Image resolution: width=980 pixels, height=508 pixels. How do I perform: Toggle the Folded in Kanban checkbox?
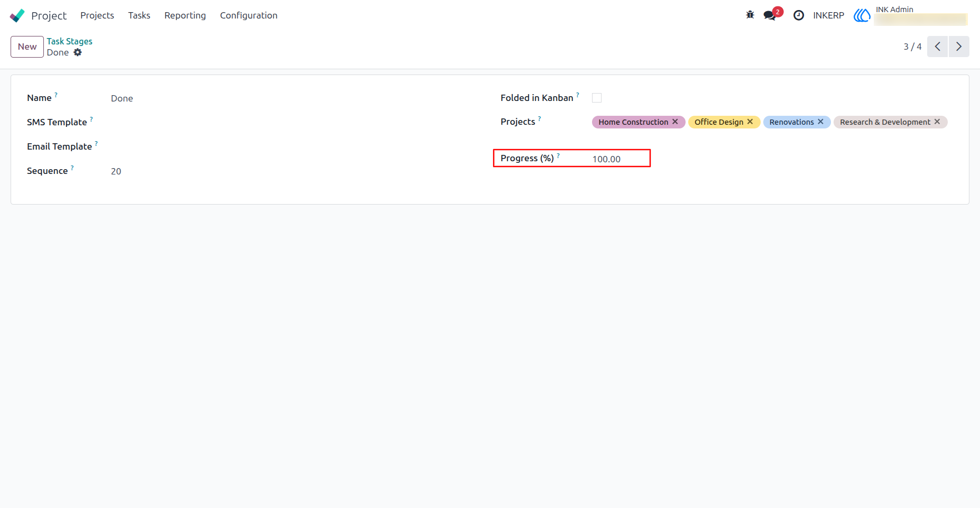[x=597, y=98]
